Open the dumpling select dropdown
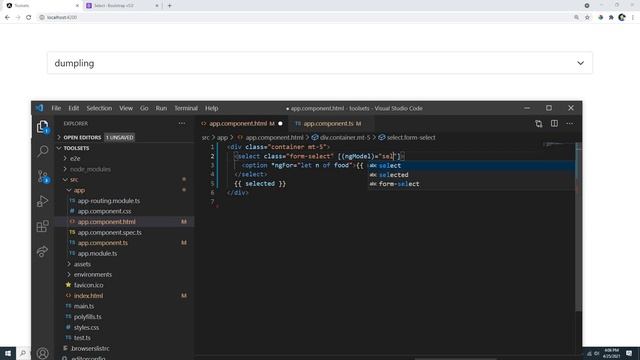 point(320,63)
